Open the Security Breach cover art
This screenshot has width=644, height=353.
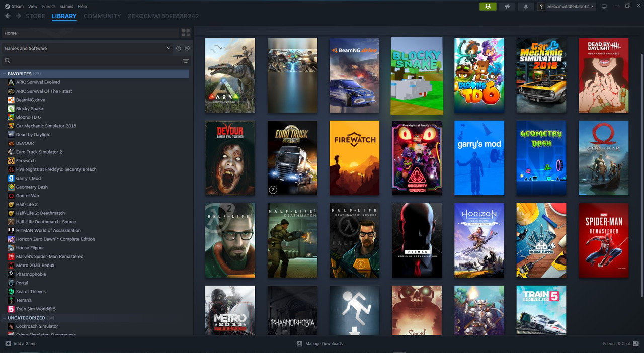click(417, 158)
